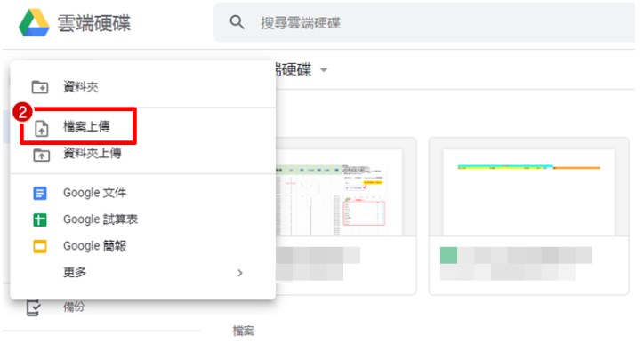This screenshot has width=644, height=359.
Task: Open the 雲端硬碟 breadcrumb dropdown arrow
Action: tap(324, 70)
